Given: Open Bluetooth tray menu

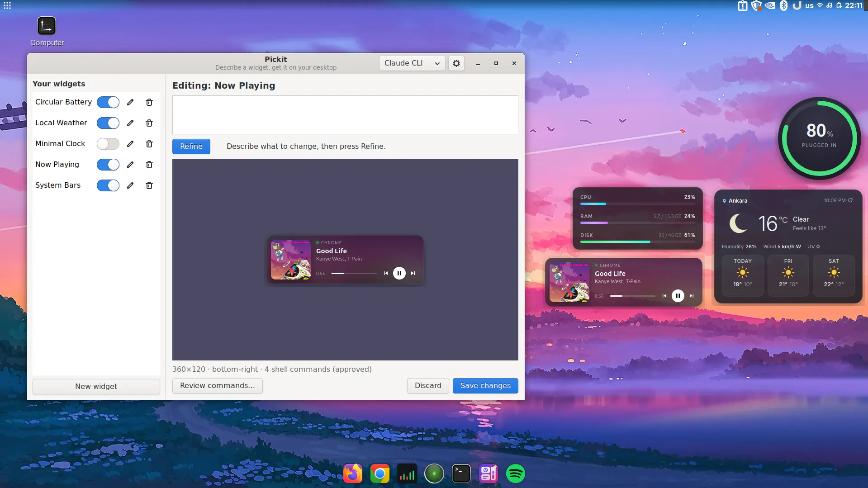Looking at the screenshot, I should point(784,5).
